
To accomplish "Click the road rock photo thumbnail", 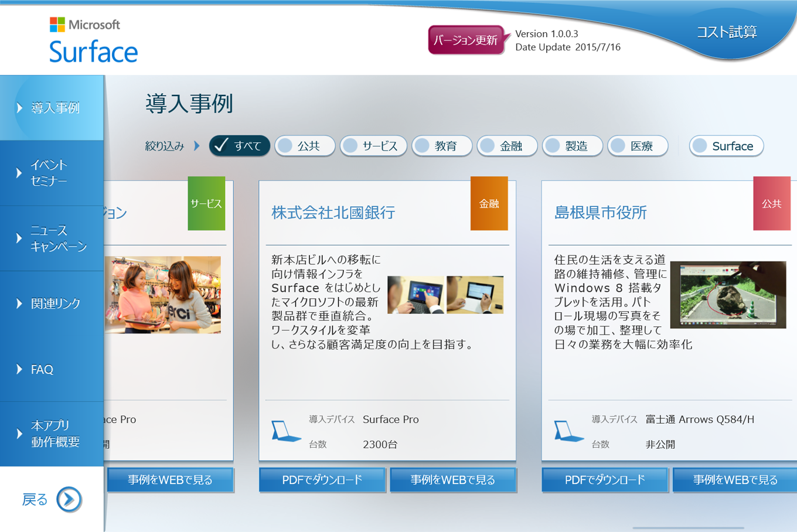I will (728, 295).
